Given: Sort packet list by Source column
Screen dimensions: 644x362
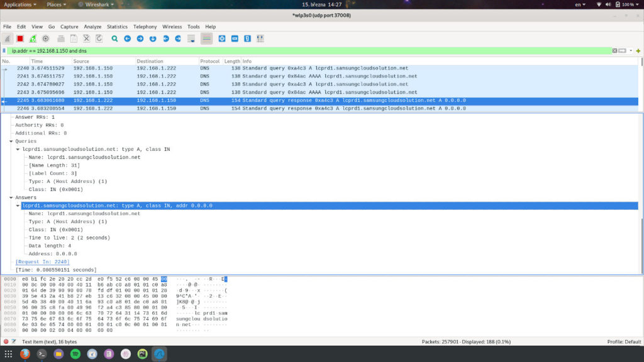Looking at the screenshot, I should point(104,61).
